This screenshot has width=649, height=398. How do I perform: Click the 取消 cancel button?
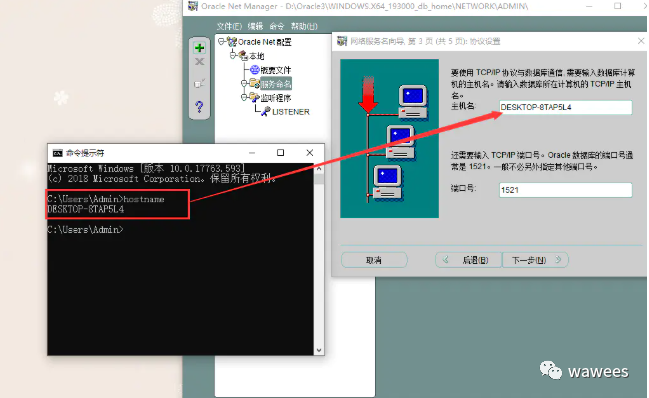374,260
